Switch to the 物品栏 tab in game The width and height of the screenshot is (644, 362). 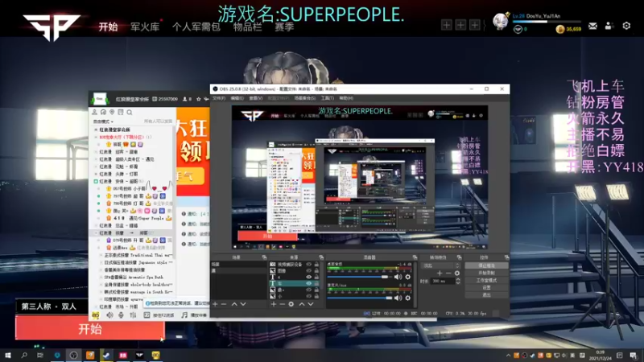[x=248, y=27]
